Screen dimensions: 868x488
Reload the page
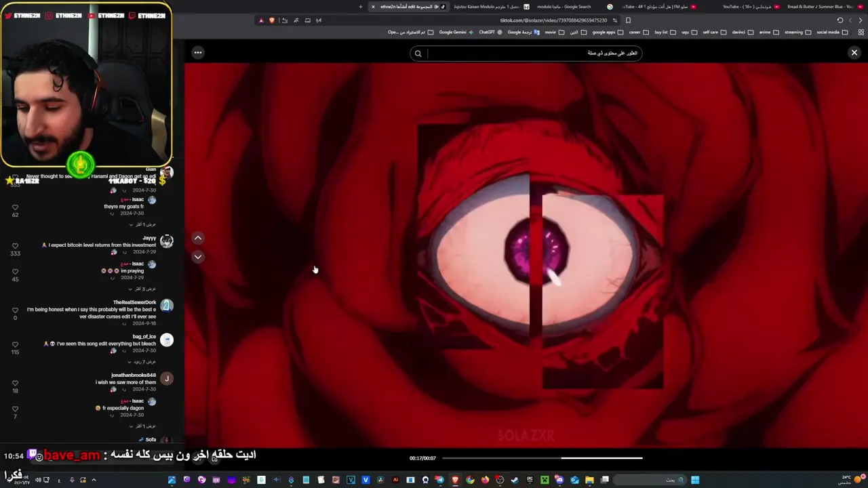(840, 20)
